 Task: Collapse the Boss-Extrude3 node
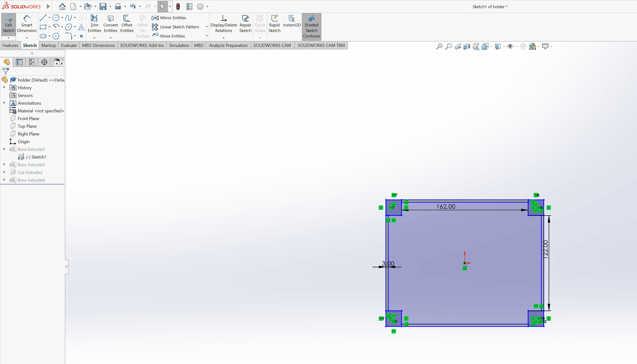pyautogui.click(x=4, y=149)
